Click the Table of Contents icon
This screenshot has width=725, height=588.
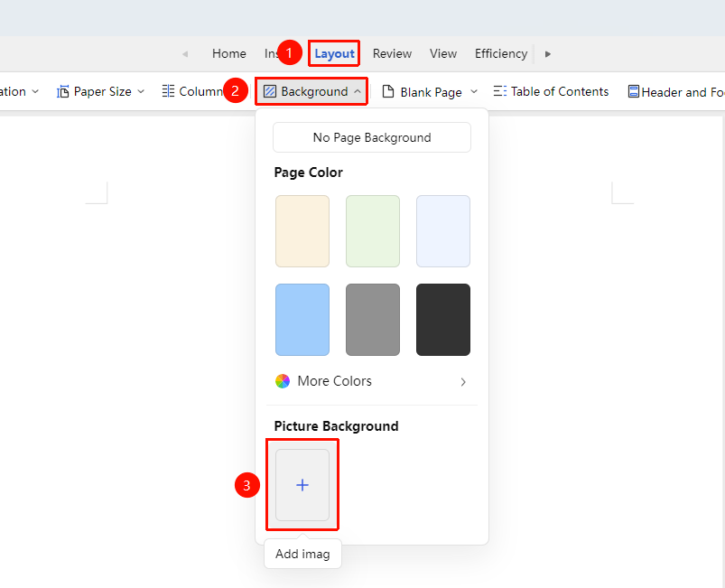click(x=500, y=91)
